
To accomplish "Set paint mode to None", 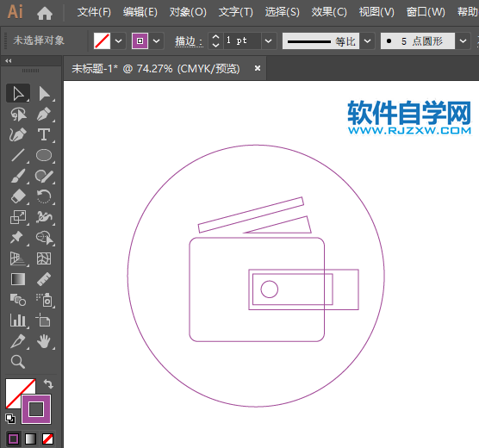I will tap(47, 439).
